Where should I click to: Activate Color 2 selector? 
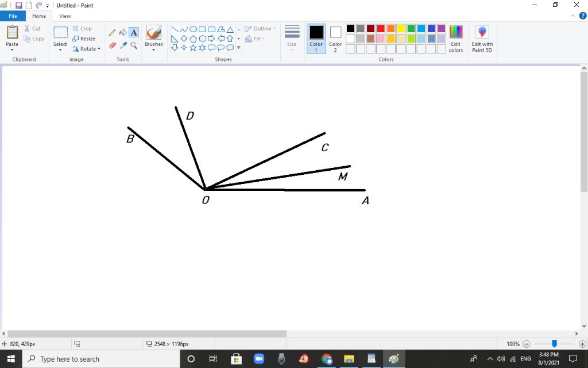335,39
